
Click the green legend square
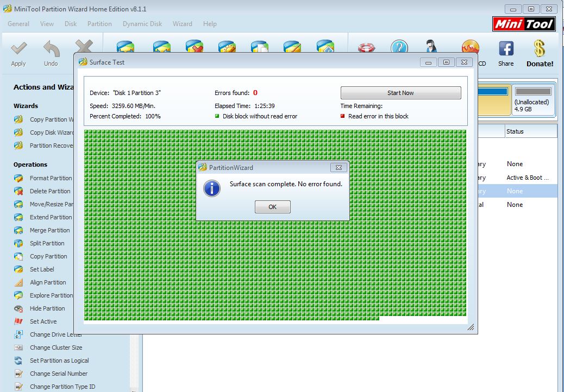point(217,116)
